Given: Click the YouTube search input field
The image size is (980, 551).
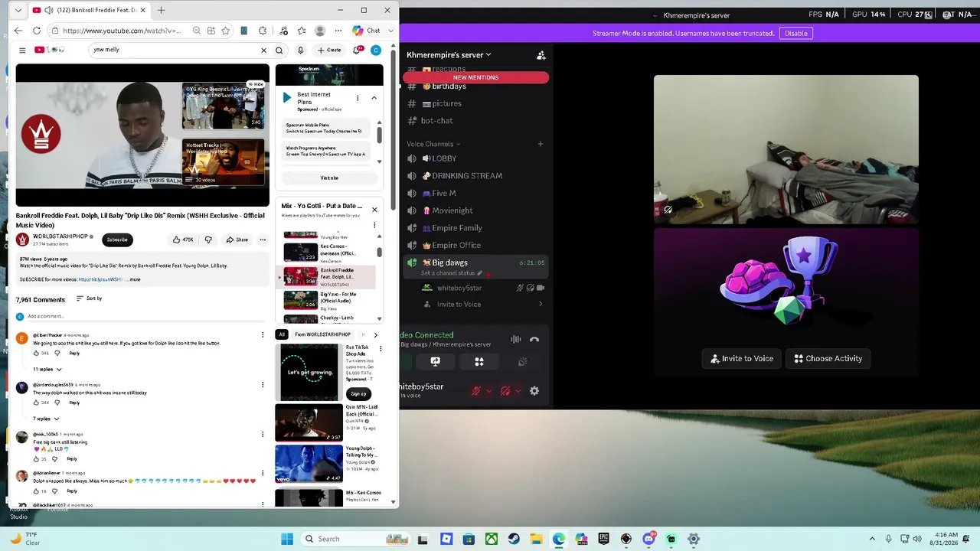Looking at the screenshot, I should [175, 50].
